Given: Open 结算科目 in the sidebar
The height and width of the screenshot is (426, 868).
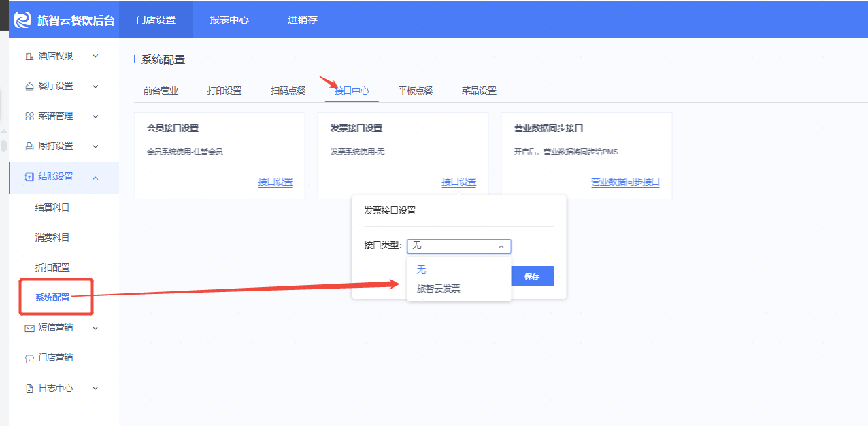Looking at the screenshot, I should pyautogui.click(x=52, y=208).
